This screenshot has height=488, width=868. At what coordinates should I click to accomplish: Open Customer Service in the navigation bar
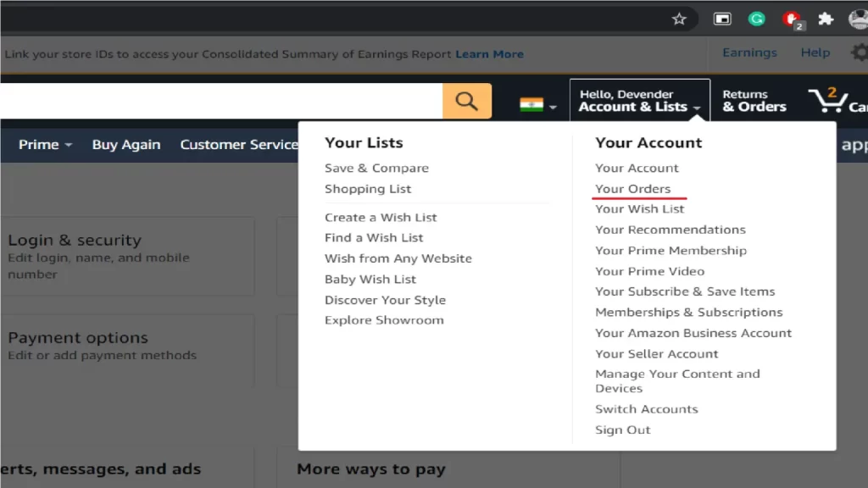[x=238, y=144]
